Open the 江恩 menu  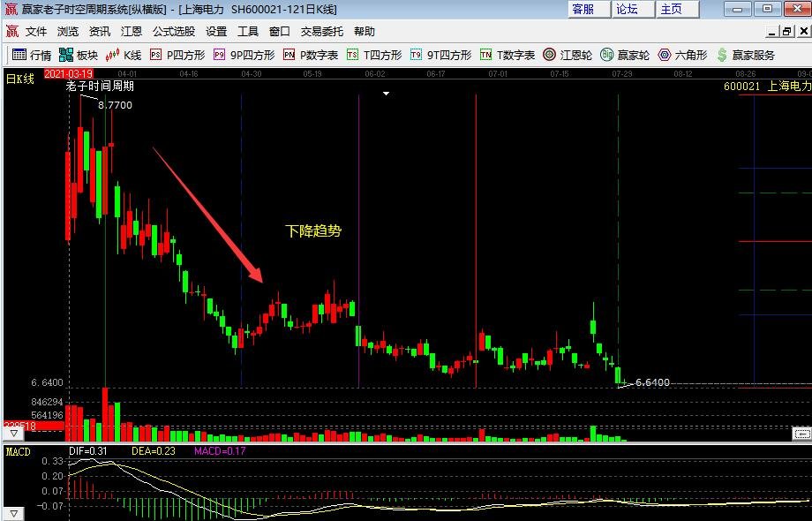pyautogui.click(x=131, y=32)
